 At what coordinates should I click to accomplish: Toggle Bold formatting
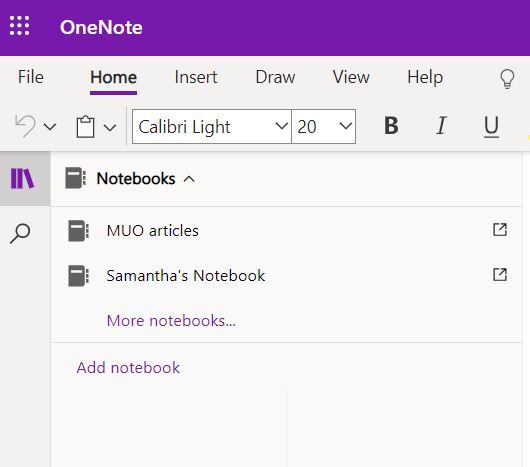pos(391,126)
